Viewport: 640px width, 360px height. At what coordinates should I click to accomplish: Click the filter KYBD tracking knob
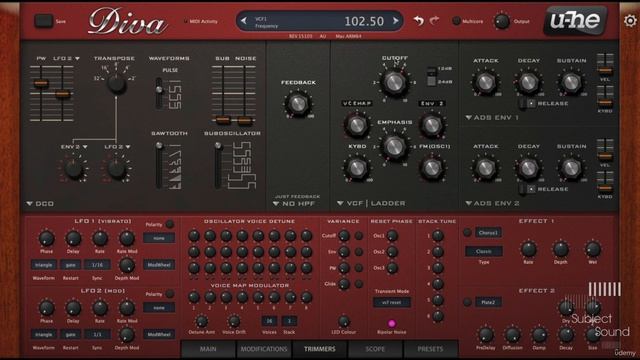click(356, 167)
